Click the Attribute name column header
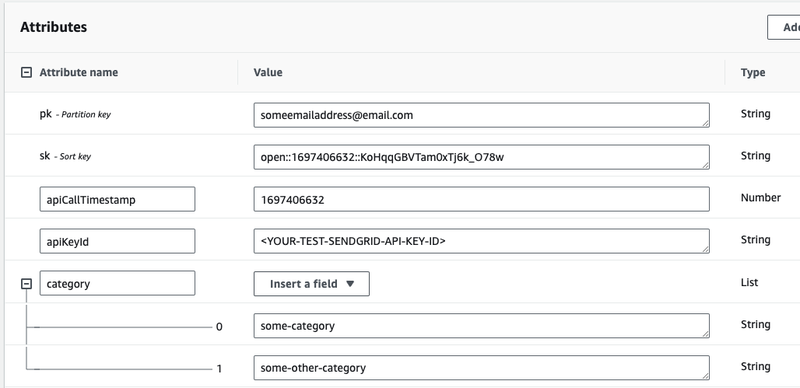The height and width of the screenshot is (388, 800). (x=79, y=72)
